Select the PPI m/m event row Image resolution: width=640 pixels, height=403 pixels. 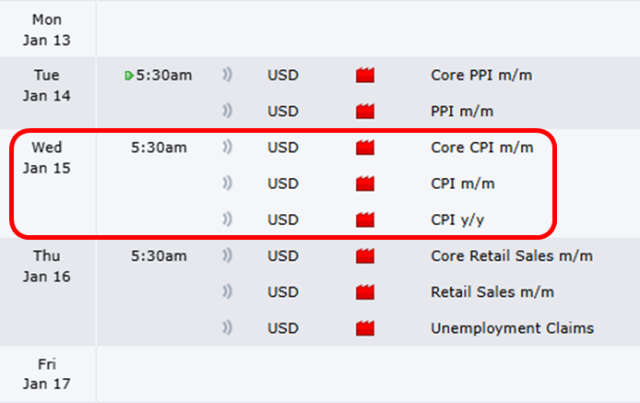pyautogui.click(x=461, y=111)
